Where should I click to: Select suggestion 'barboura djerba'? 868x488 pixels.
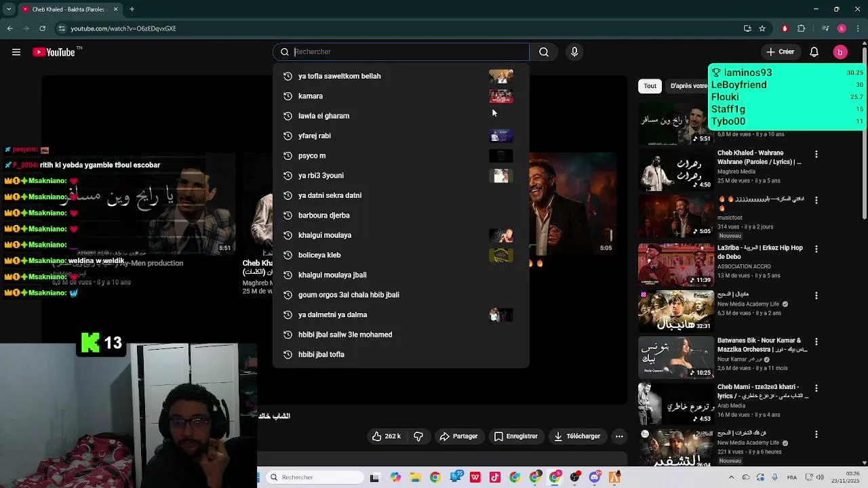[x=401, y=216]
